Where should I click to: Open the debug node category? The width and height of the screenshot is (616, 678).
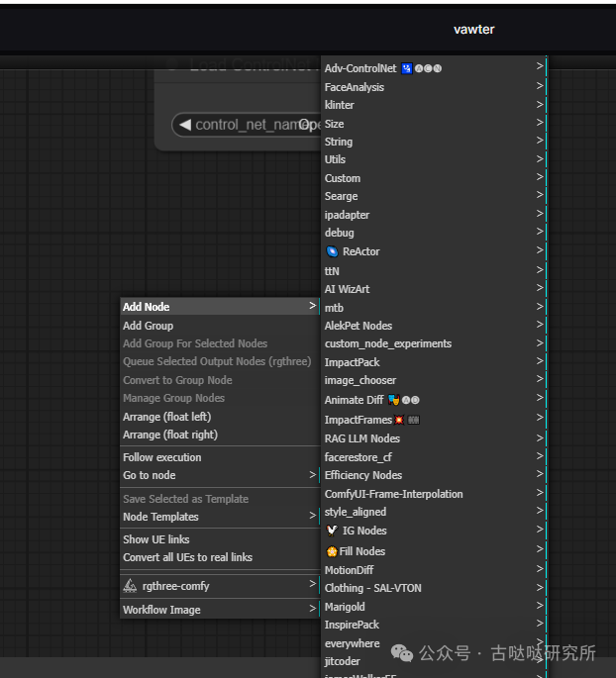point(434,233)
